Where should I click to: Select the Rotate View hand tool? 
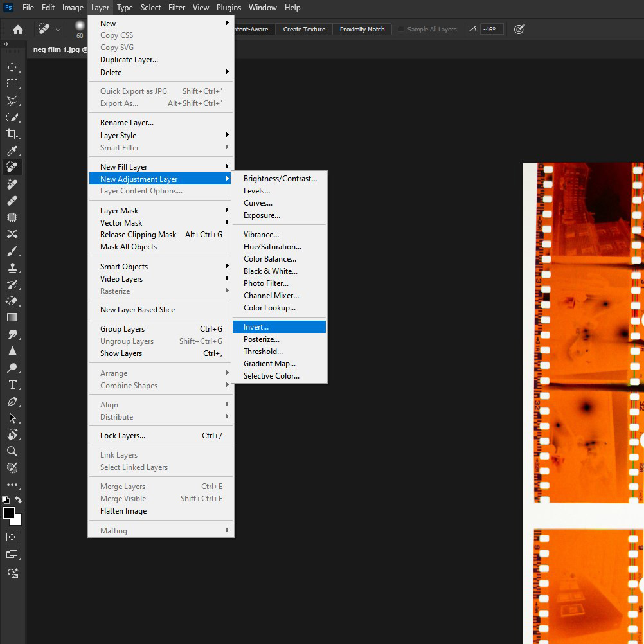pyautogui.click(x=12, y=434)
